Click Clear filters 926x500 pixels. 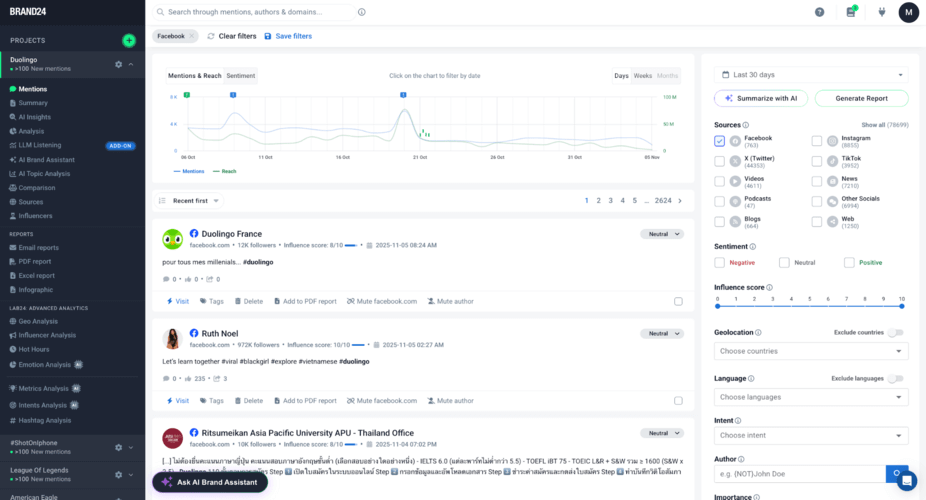[232, 36]
